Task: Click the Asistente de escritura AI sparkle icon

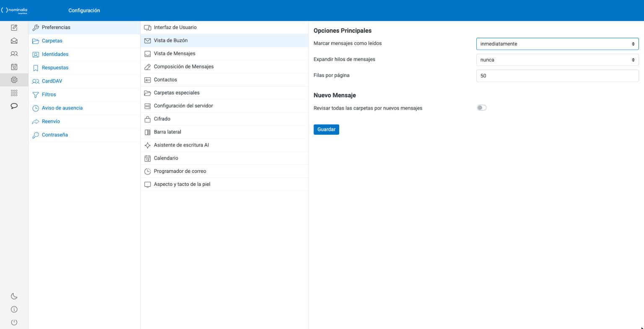Action: coord(147,145)
